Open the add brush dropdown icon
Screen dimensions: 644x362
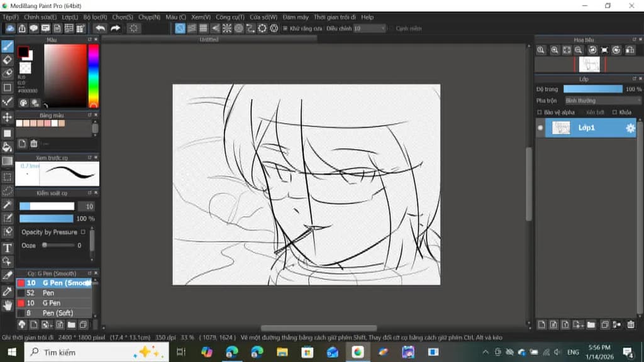click(x=47, y=325)
